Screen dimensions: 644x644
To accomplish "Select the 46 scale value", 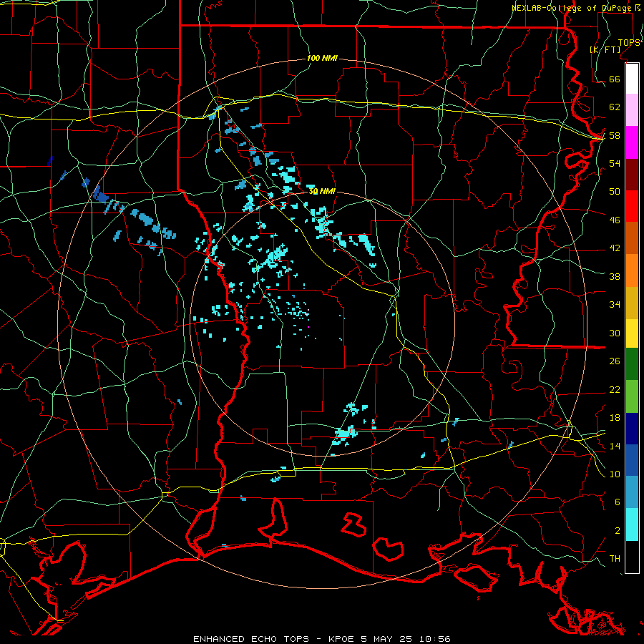I will [x=615, y=220].
